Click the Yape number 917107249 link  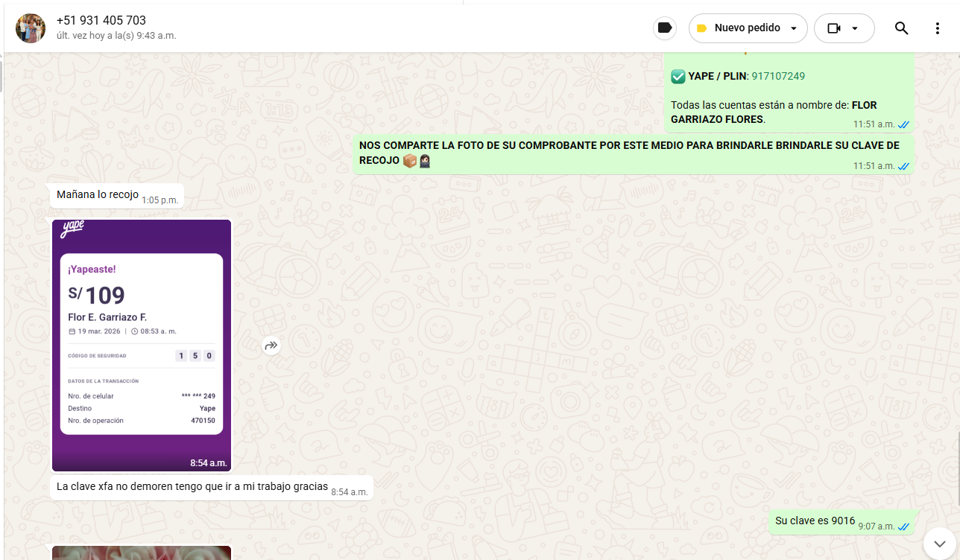777,76
